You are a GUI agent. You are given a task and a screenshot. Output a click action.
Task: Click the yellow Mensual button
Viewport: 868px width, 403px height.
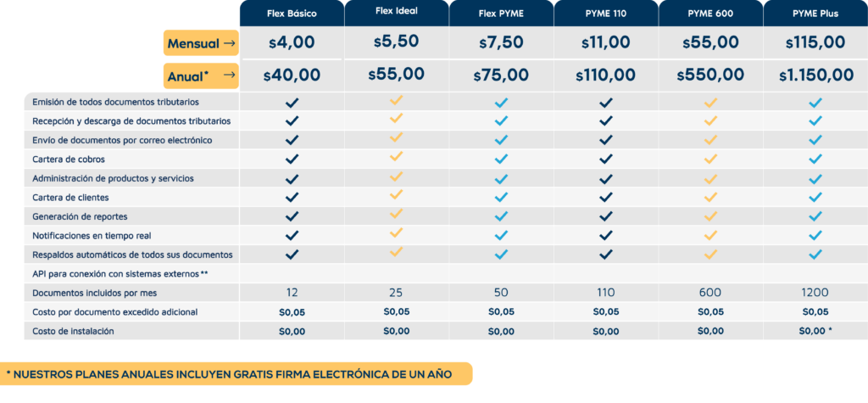tap(201, 43)
